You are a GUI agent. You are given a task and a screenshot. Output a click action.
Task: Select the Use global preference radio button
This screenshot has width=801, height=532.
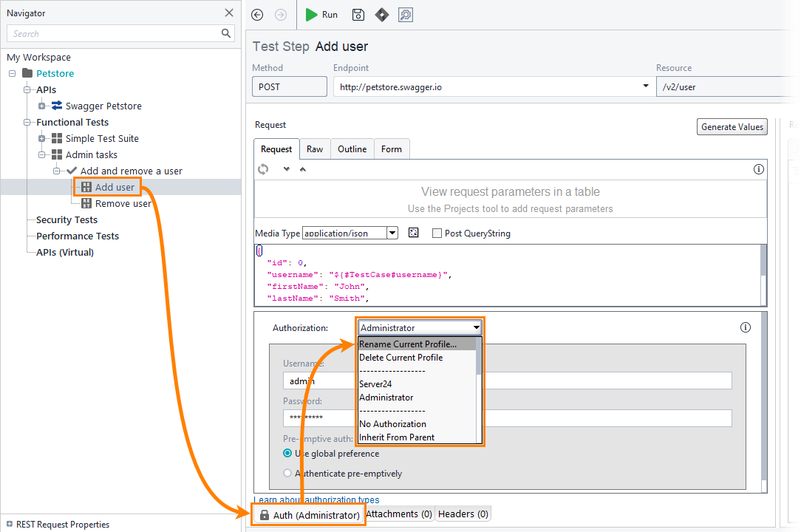click(287, 454)
